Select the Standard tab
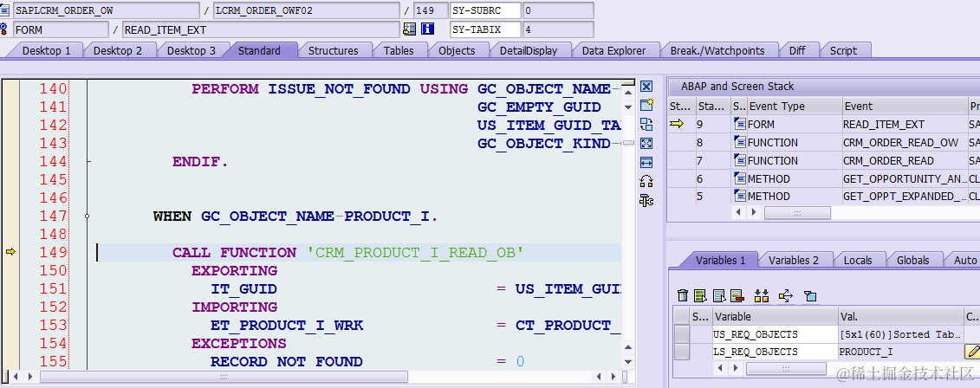Screen dimensions: 980x388 [259, 50]
